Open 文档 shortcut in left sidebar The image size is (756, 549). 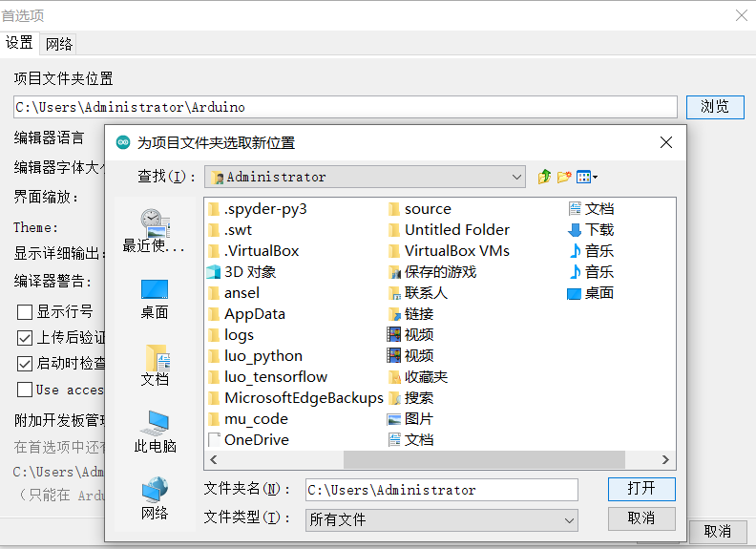point(154,365)
